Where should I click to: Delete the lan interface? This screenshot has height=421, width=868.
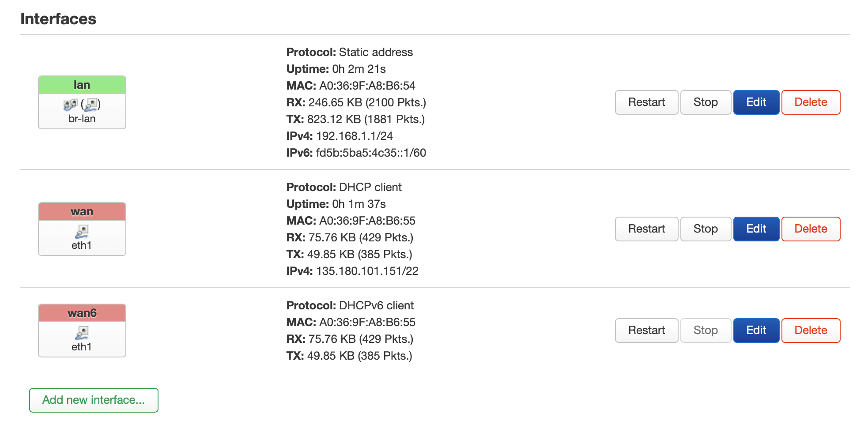click(x=811, y=102)
